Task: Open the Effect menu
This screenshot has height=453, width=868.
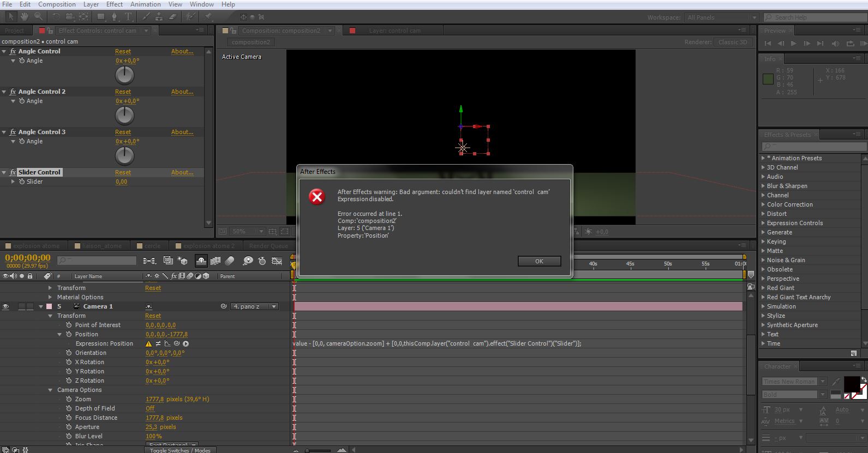Action: (114, 4)
